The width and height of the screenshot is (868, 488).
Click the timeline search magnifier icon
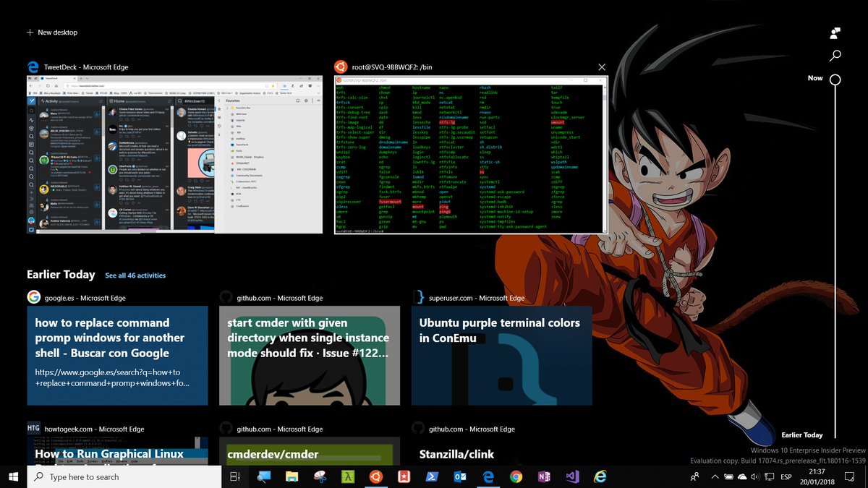[835, 55]
